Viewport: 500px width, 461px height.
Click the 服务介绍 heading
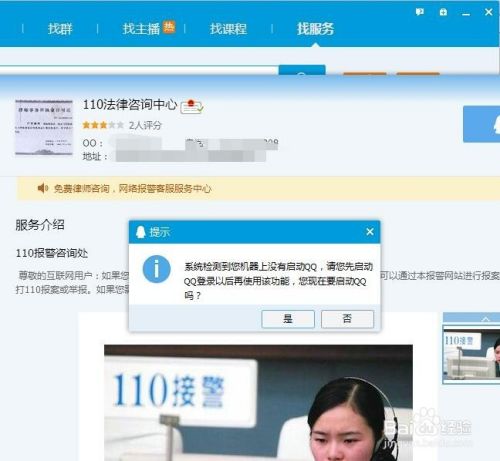40,225
